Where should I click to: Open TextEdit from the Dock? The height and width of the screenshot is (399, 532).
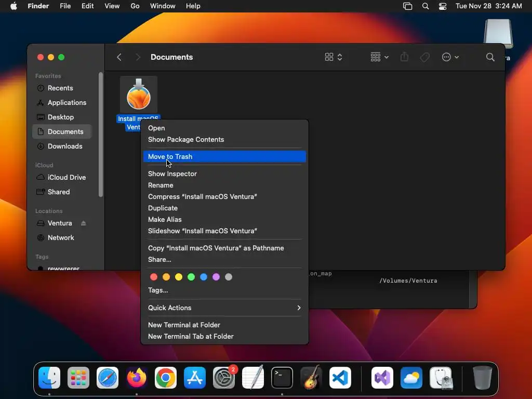pyautogui.click(x=253, y=378)
